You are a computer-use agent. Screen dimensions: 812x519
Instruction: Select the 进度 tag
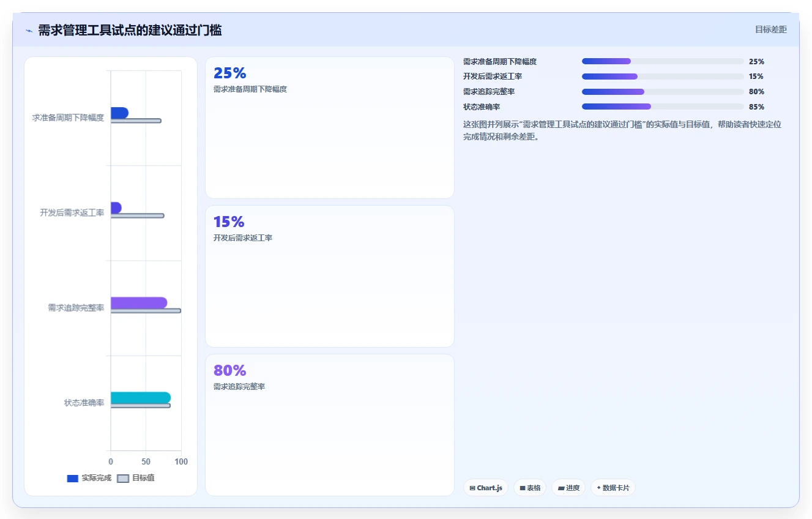pyautogui.click(x=568, y=488)
